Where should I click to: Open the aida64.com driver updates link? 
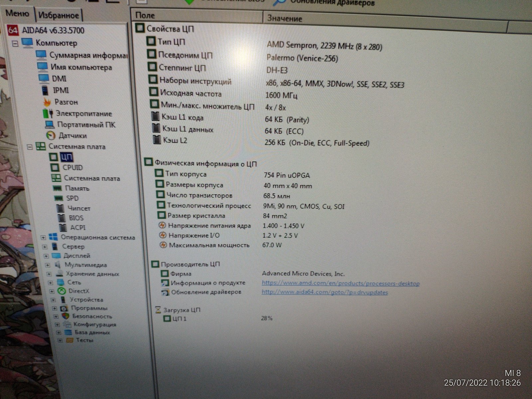click(x=325, y=292)
